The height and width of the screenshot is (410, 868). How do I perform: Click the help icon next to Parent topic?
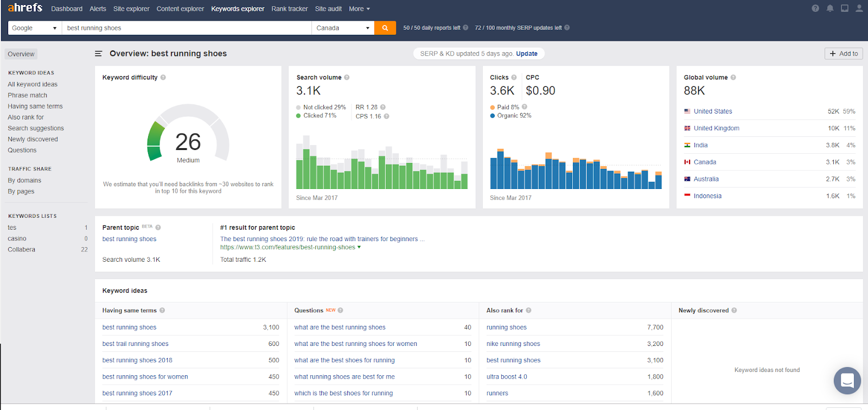[158, 228]
